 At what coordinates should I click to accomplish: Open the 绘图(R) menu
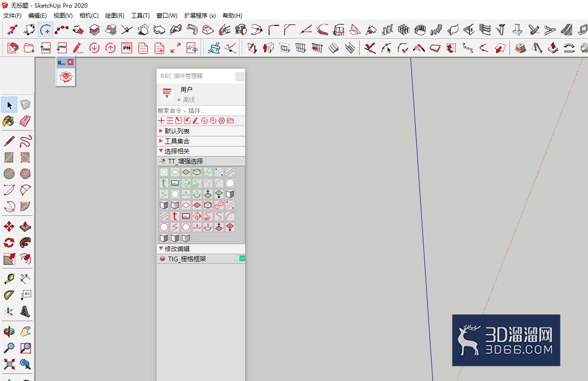point(114,16)
